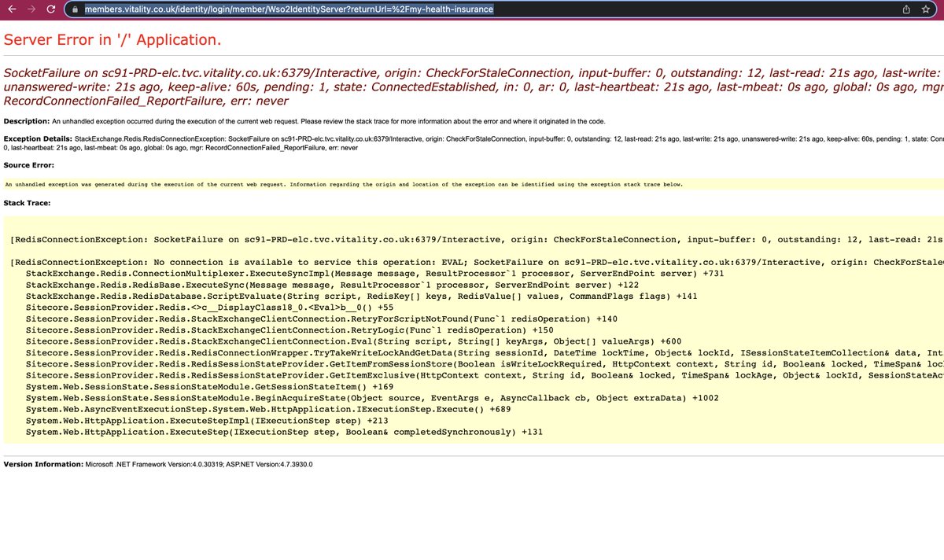Click the 'Microsoft .NET Framework Version:4.0.30319' text
Screen dimensions: 944x560
pos(153,465)
